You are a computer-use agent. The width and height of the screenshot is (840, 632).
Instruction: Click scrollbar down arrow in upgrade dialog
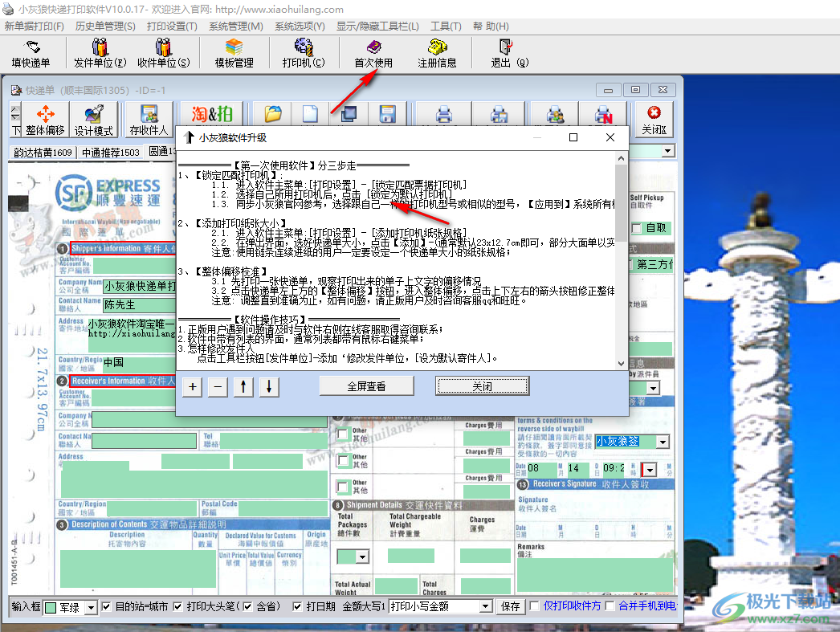click(621, 363)
